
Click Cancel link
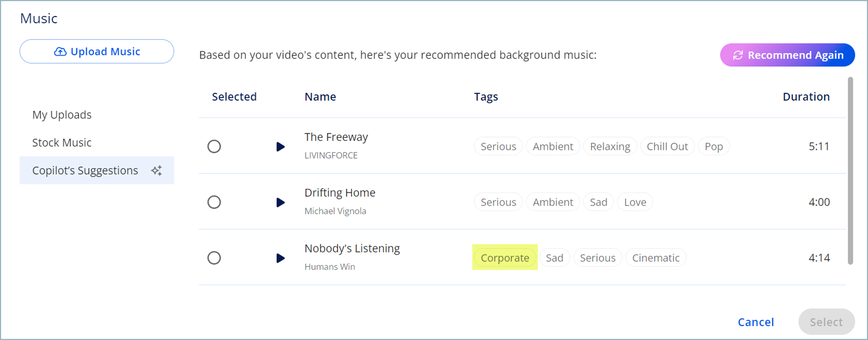(x=756, y=322)
